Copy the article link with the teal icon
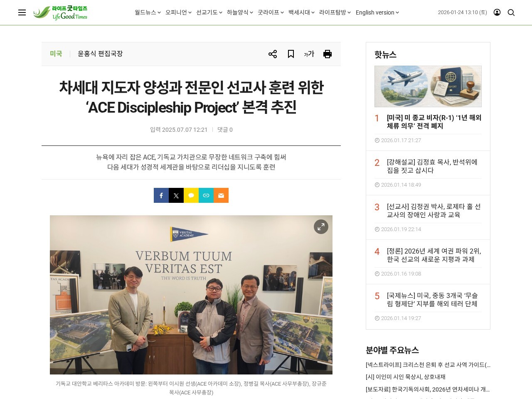The width and height of the screenshot is (532, 399). pos(206,195)
